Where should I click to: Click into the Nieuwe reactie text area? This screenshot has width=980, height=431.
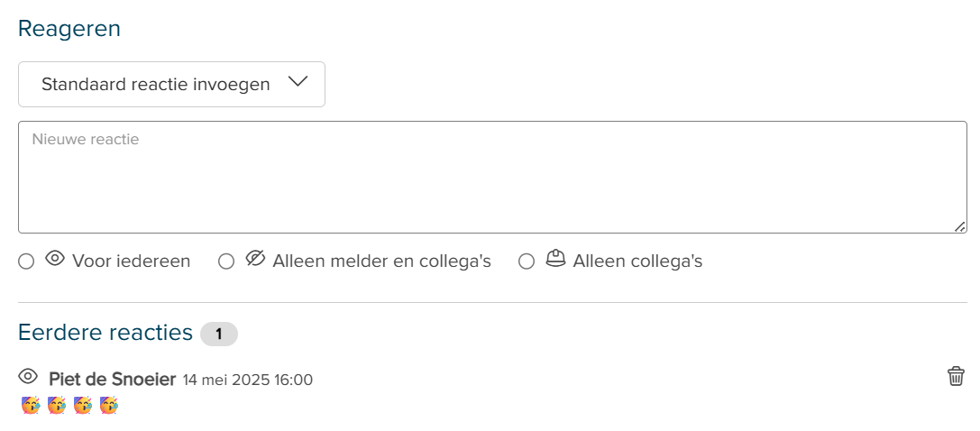(492, 178)
